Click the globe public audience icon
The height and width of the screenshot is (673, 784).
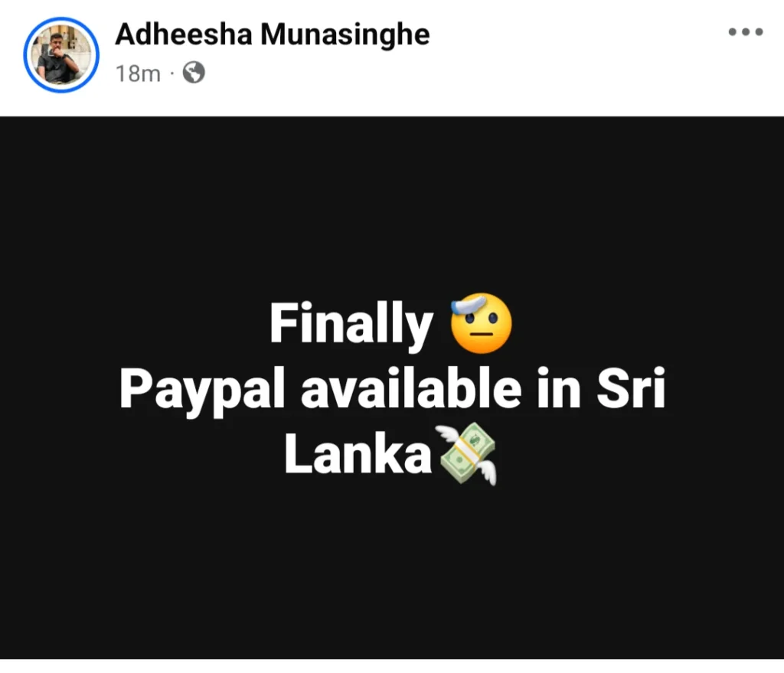pyautogui.click(x=194, y=73)
